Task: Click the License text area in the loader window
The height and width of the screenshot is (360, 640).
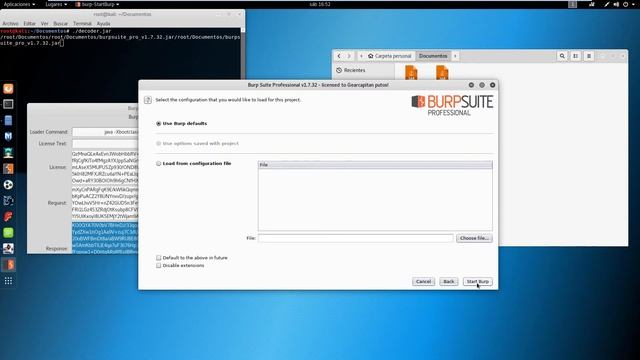Action: [105, 167]
